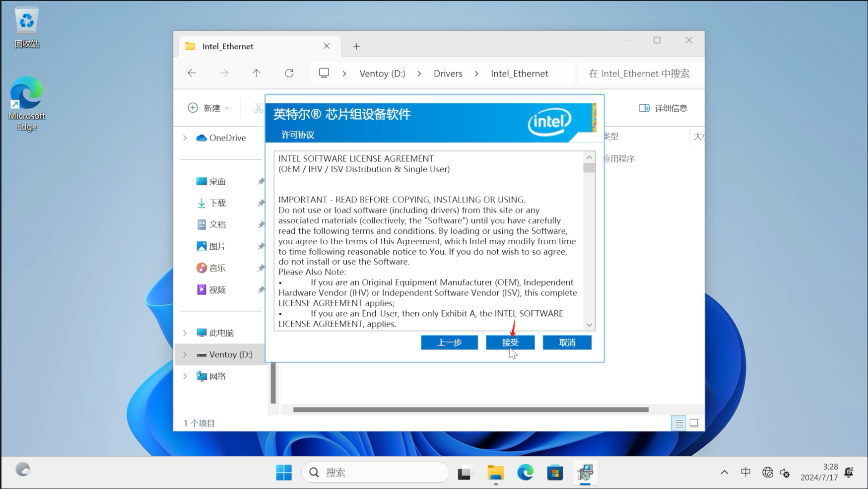Open 下载 Downloads in sidebar

211,203
